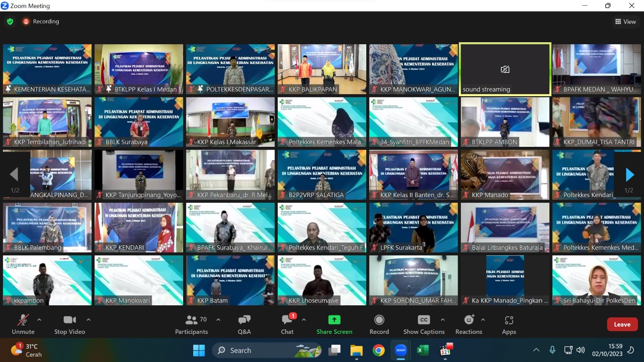Screen dimensions: 644x362
Task: Expand audio options arrow beside Unmute
Action: click(x=39, y=320)
